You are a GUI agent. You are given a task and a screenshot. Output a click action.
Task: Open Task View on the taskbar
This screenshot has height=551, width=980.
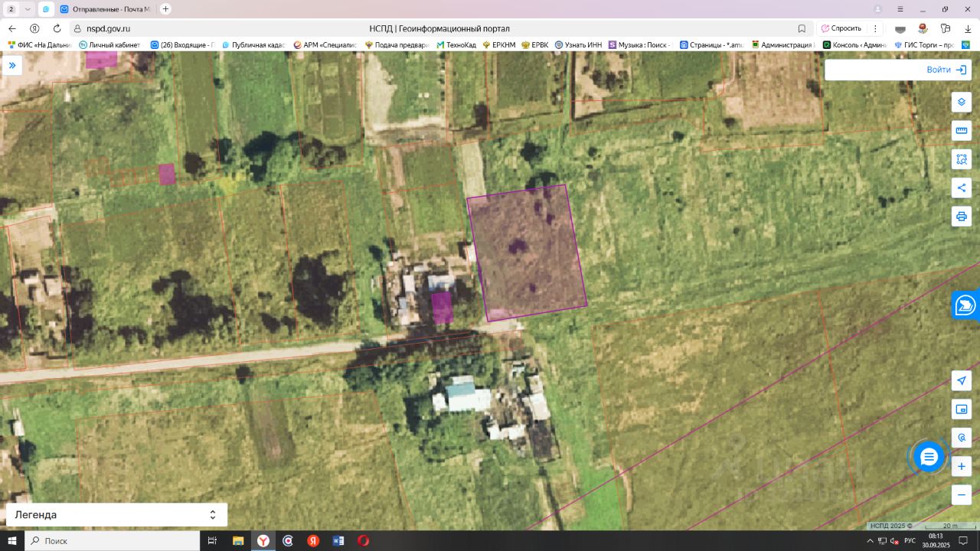[212, 541]
